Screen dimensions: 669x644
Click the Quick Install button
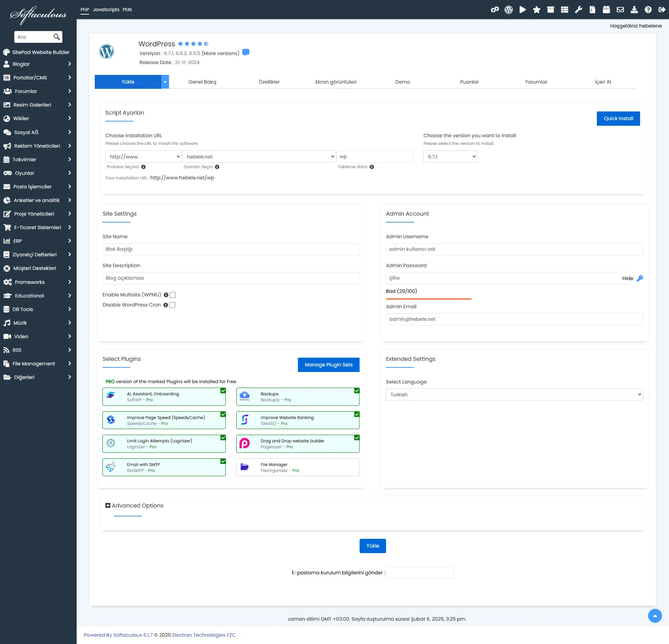click(619, 118)
